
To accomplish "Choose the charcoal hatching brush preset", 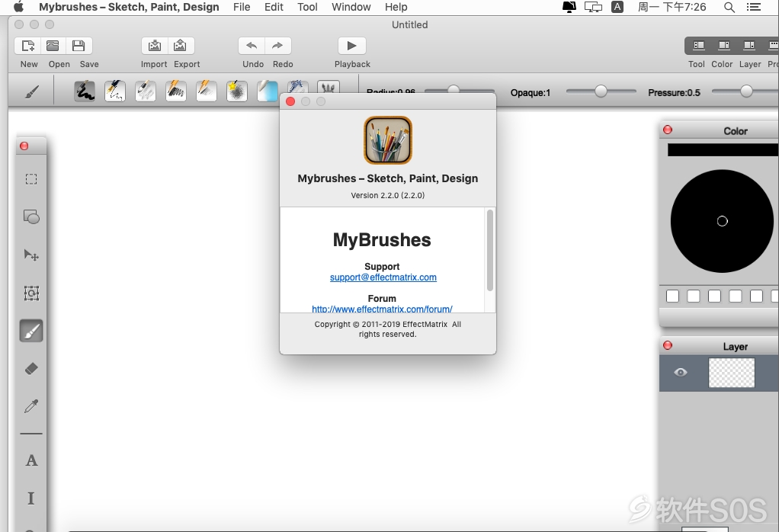I will coord(176,91).
